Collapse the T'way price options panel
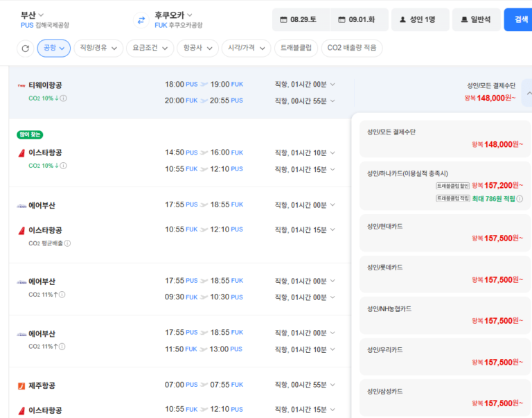 [x=529, y=93]
